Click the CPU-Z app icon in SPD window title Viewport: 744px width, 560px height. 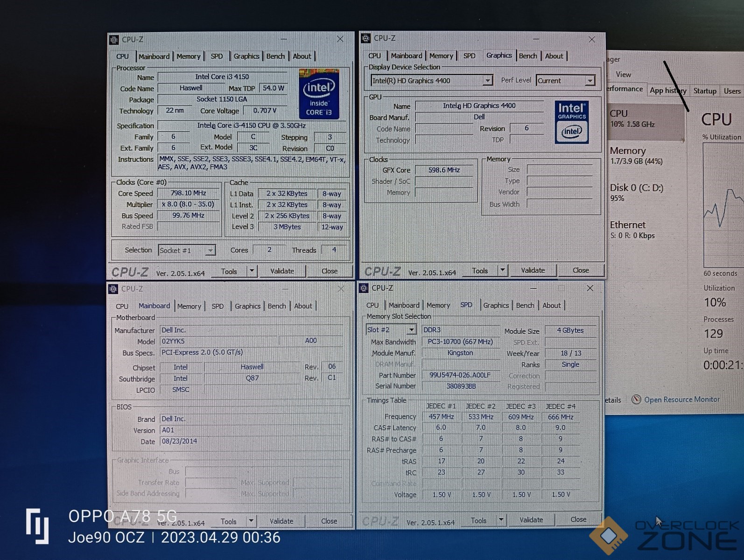pyautogui.click(x=364, y=288)
